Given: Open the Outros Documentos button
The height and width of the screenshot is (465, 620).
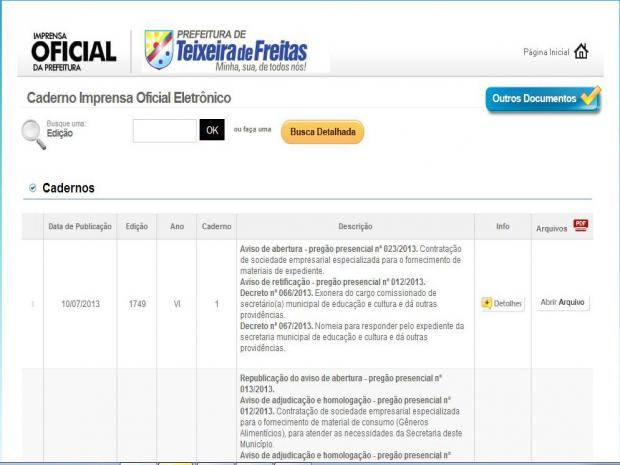Looking at the screenshot, I should pyautogui.click(x=543, y=98).
